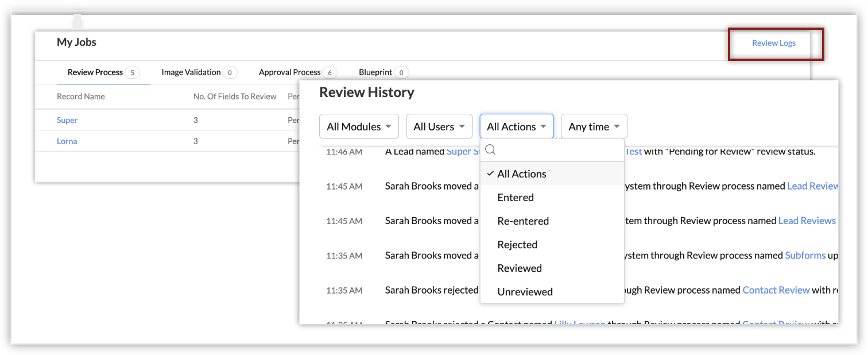Click the Approval Process count badge 6
The height and width of the screenshot is (355, 868).
pyautogui.click(x=330, y=73)
